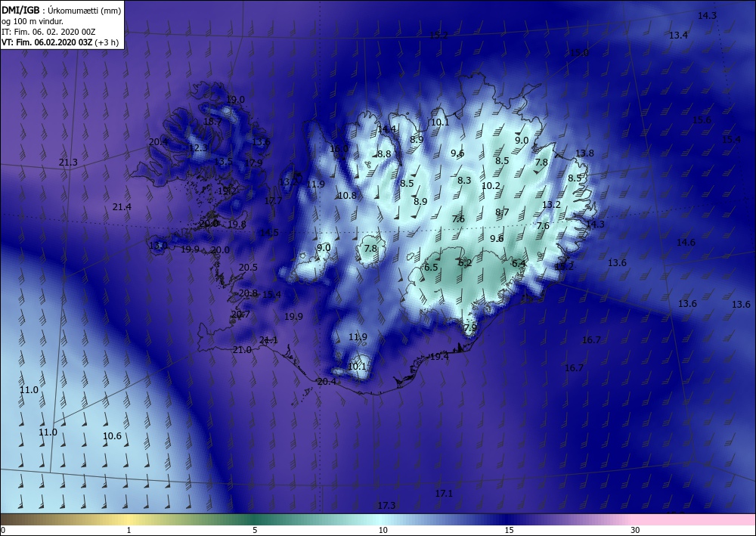Click the 'VT: Fim. 06.02.2020 03Z (+3 h)' line
This screenshot has width=756, height=536.
60,42
